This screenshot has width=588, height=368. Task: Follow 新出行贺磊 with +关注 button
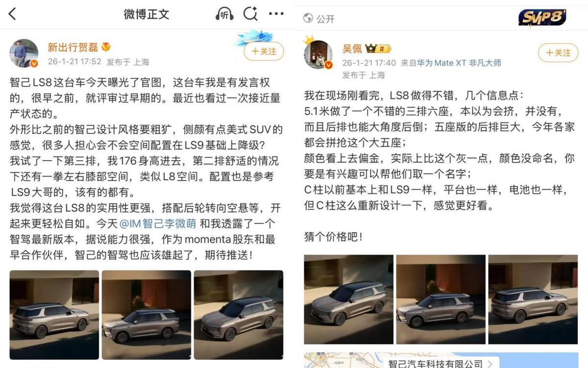264,51
